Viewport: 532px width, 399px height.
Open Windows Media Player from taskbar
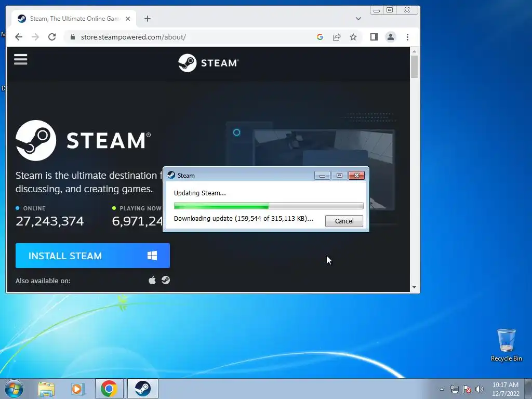pyautogui.click(x=77, y=389)
